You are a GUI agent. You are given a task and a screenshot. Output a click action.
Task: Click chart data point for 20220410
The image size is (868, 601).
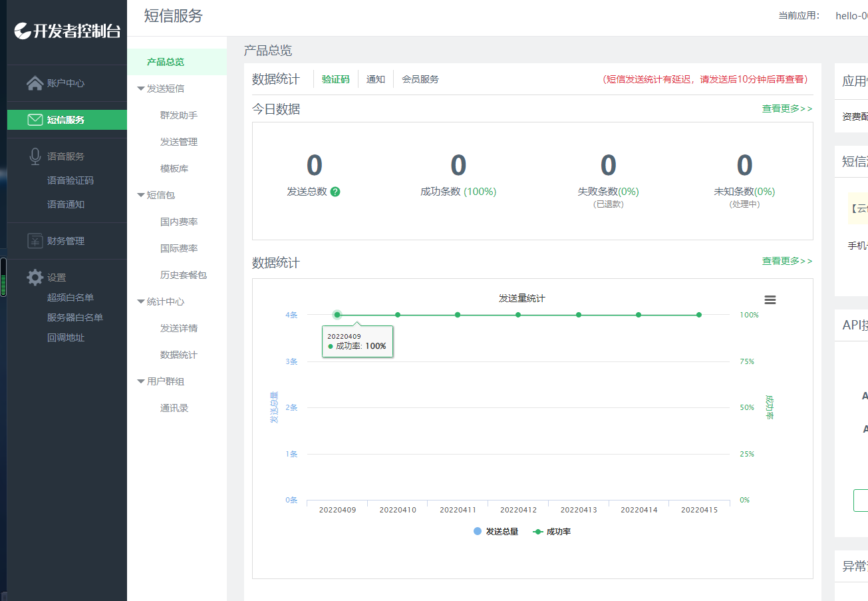click(x=398, y=315)
